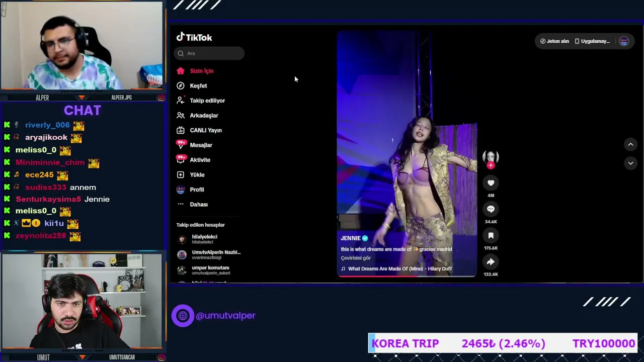Viewport: 644px width, 362px height.
Task: Click the Uygulamay… get app button
Action: pos(592,41)
